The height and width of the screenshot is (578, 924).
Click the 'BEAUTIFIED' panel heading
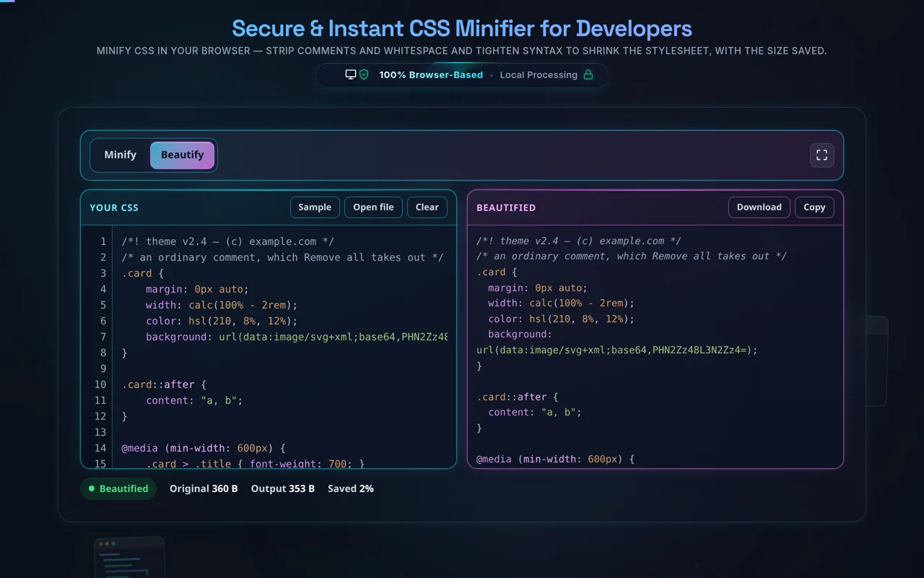(506, 207)
